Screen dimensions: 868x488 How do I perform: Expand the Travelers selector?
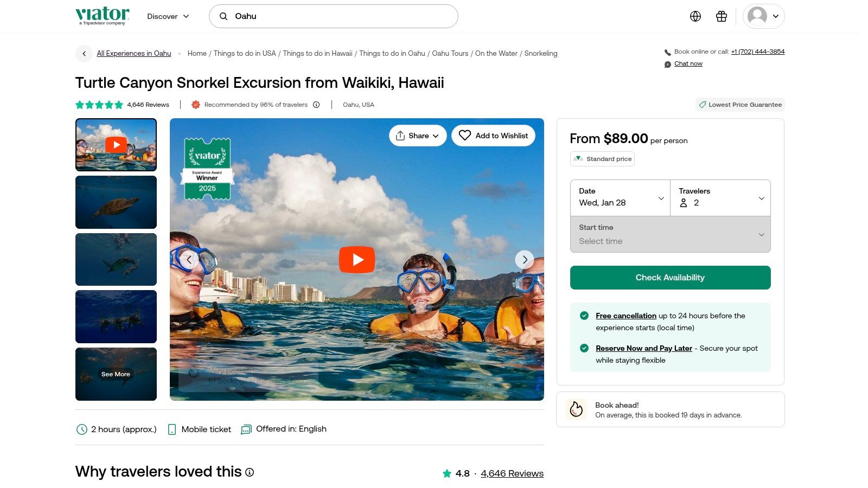coord(720,198)
